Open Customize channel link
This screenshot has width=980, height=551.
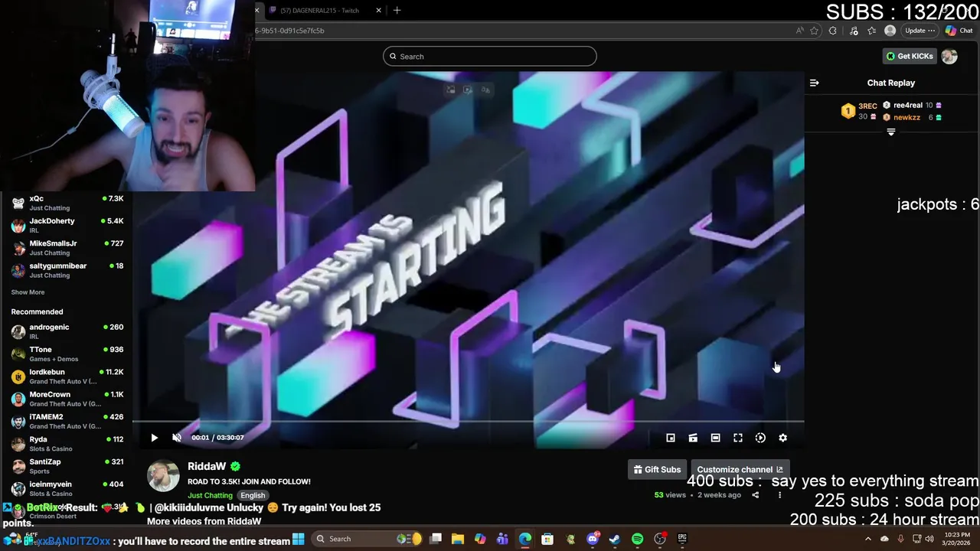(x=740, y=469)
